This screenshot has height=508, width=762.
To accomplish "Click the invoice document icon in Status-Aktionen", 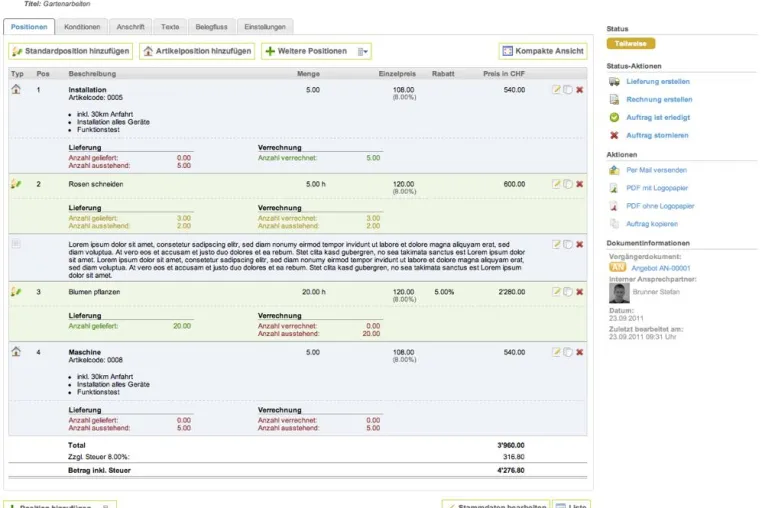I will coord(614,99).
